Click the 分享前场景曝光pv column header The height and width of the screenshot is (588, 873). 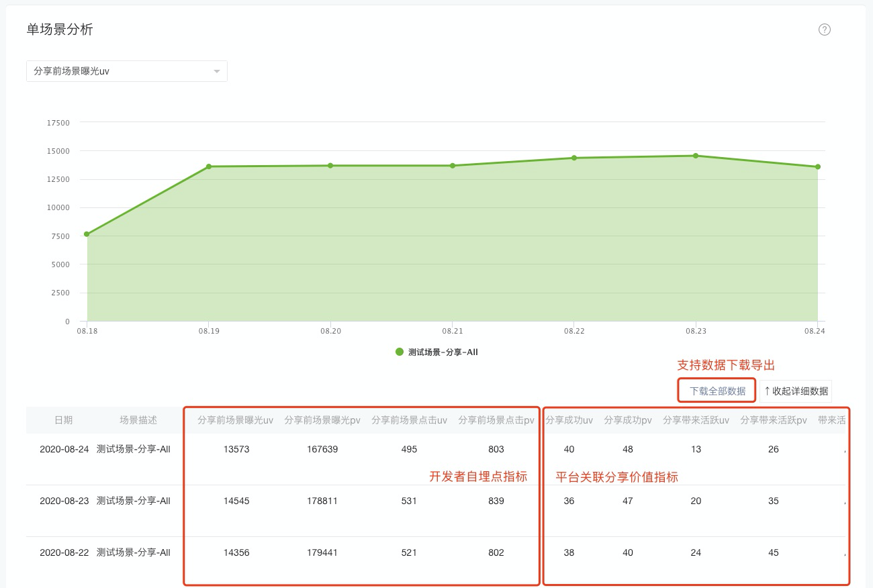tap(322, 420)
